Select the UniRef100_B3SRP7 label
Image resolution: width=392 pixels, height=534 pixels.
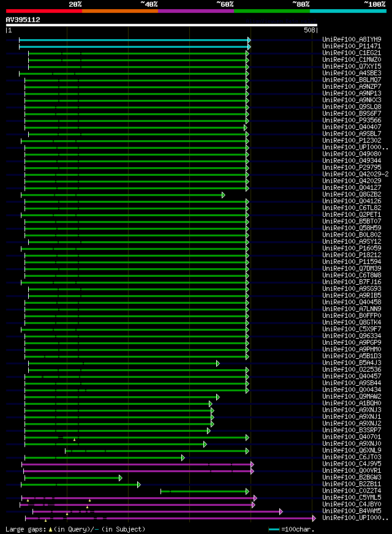tap(352, 430)
